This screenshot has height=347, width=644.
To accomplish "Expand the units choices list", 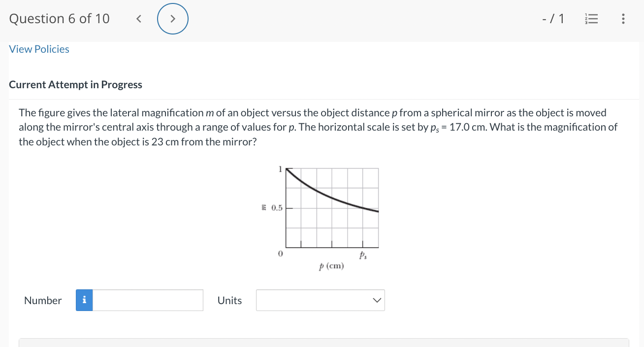I will tap(320, 300).
